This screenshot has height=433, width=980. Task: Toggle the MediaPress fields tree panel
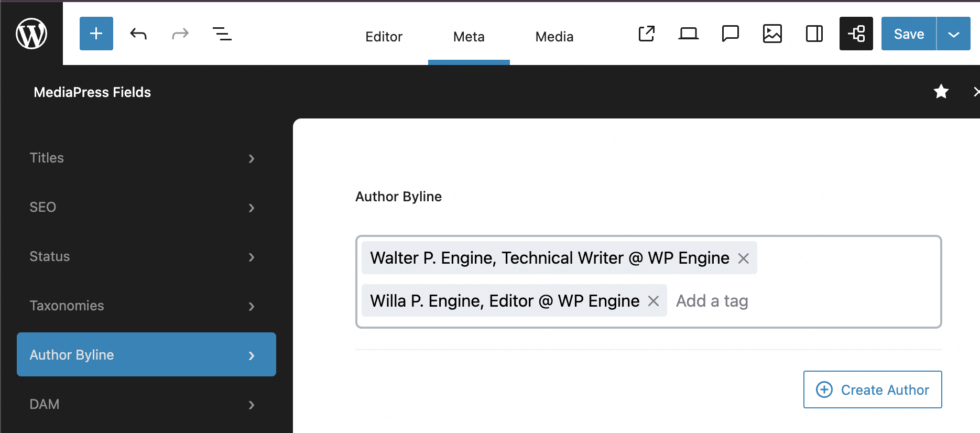[x=856, y=34]
